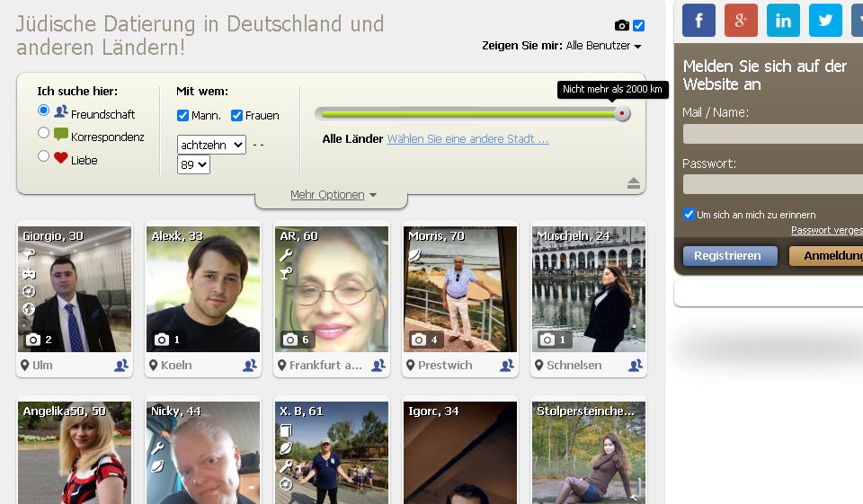This screenshot has width=863, height=504.
Task: Click the Facebook login icon
Action: (698, 21)
